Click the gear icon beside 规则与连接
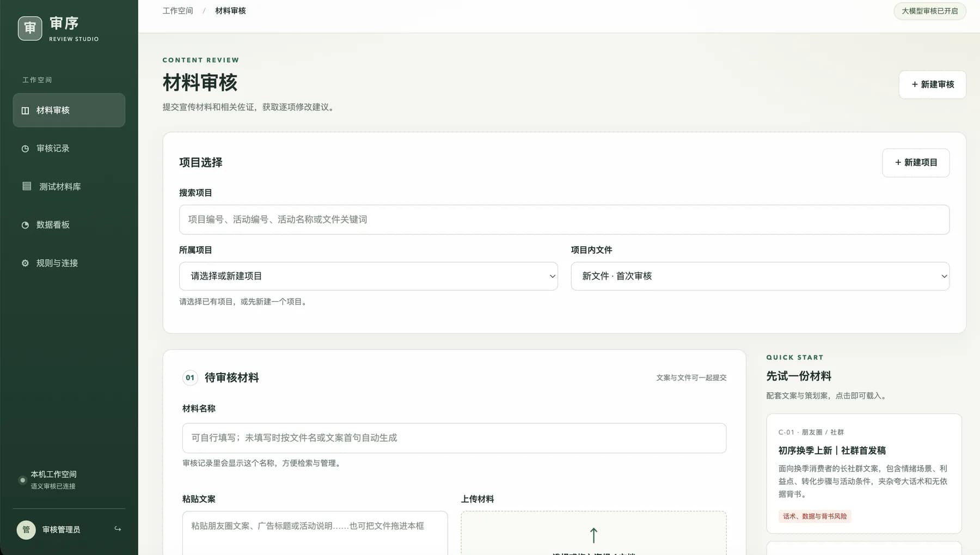Image resolution: width=980 pixels, height=555 pixels. click(25, 263)
